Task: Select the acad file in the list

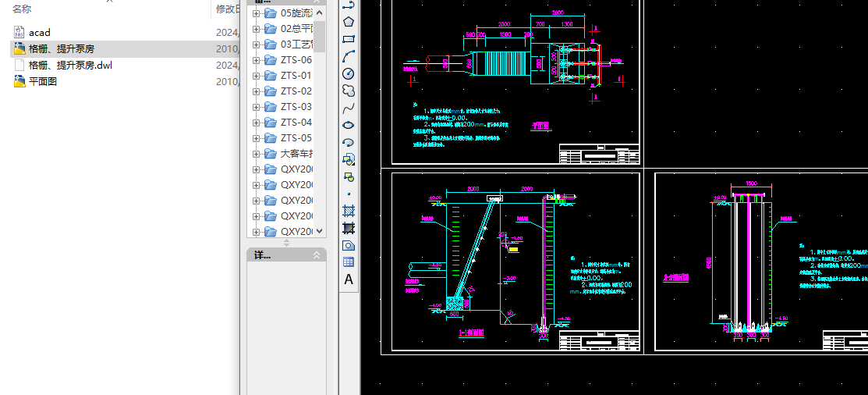Action: click(x=39, y=33)
